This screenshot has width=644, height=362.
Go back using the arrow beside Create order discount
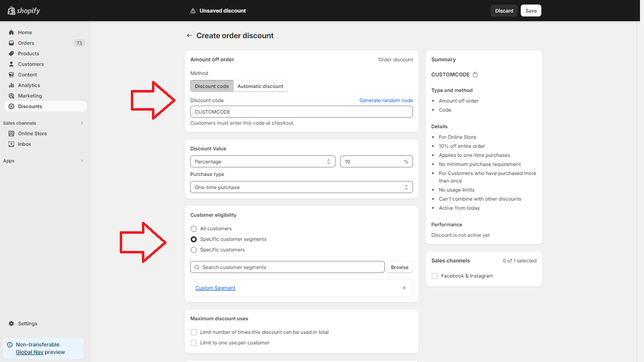pyautogui.click(x=189, y=36)
